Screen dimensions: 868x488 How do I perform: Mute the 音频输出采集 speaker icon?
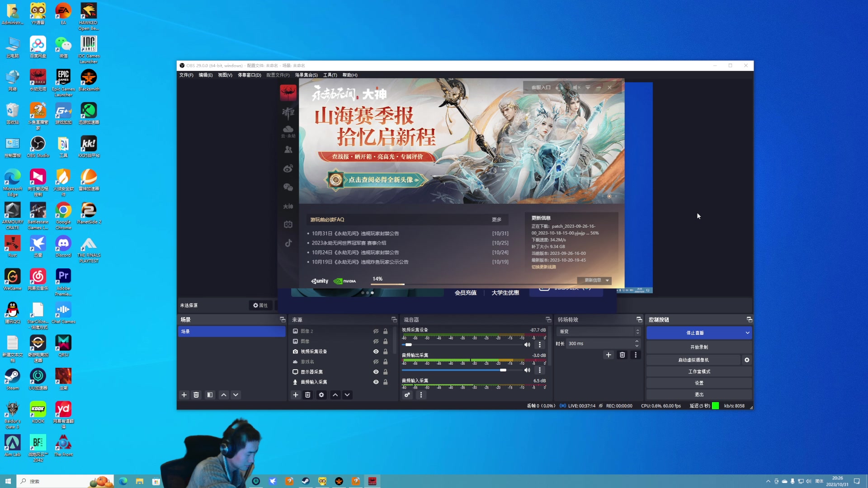[x=527, y=370]
